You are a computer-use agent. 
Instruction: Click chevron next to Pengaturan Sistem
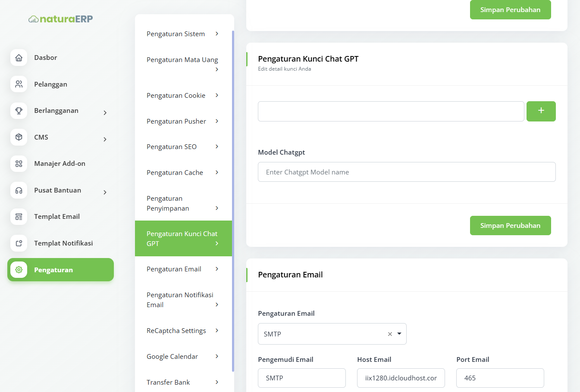tap(217, 34)
